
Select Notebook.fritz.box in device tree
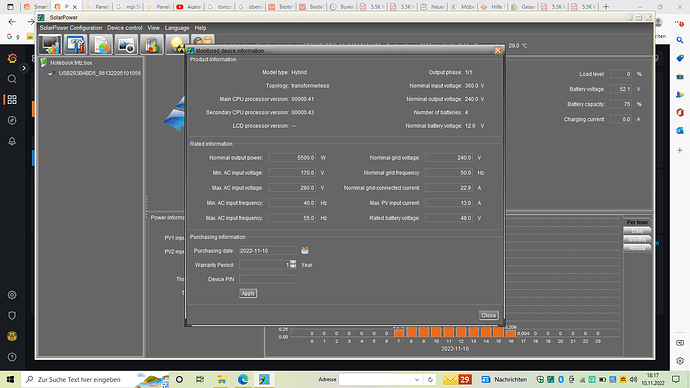71,63
